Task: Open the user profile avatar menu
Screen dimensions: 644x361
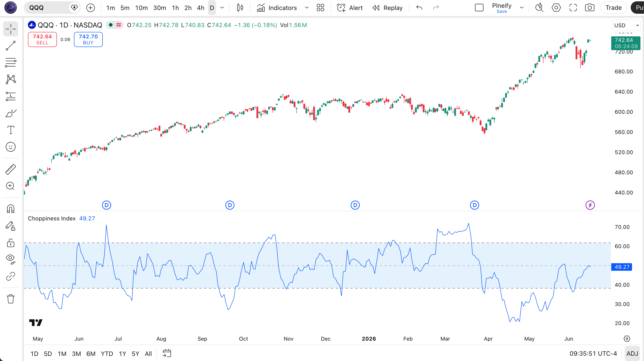Action: [10, 8]
